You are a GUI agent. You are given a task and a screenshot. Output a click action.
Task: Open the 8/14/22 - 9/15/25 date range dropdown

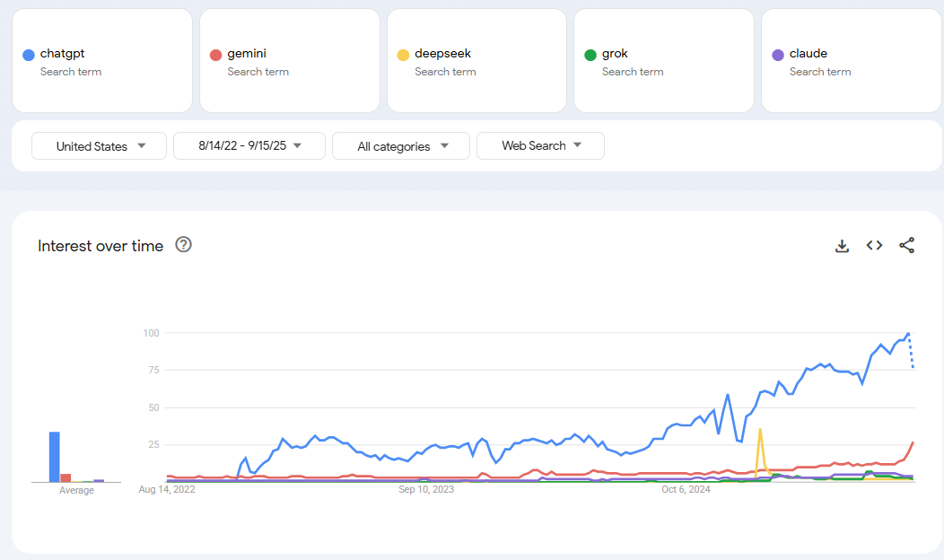click(x=249, y=145)
